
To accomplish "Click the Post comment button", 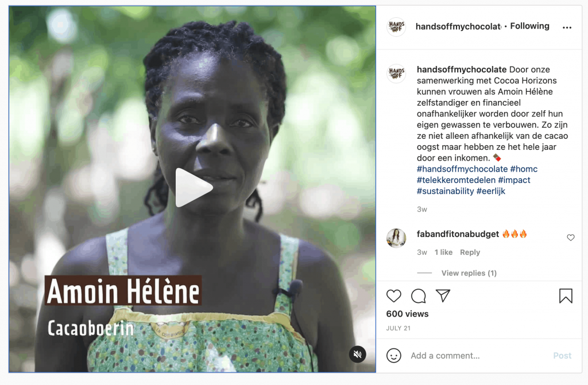I will coord(562,355).
